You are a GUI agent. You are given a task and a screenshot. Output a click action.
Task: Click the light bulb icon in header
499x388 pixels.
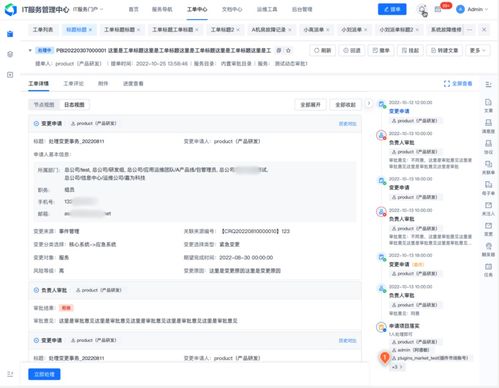click(422, 9)
